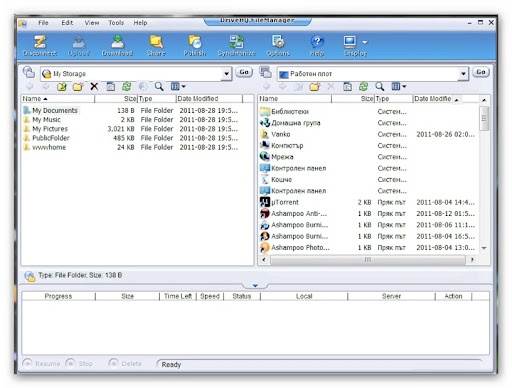Select the My Documents folder

pos(55,110)
